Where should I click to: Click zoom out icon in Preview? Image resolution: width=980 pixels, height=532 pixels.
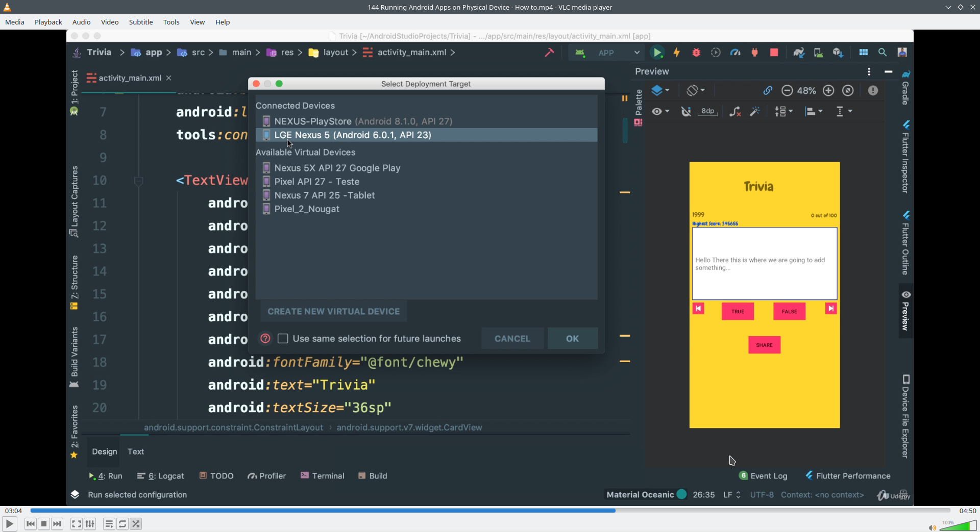point(787,91)
